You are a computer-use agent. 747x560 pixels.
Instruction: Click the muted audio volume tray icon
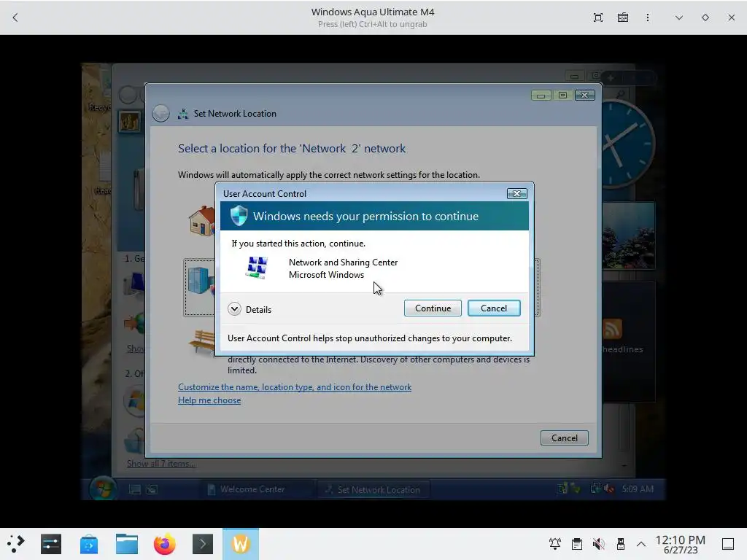tap(598, 544)
